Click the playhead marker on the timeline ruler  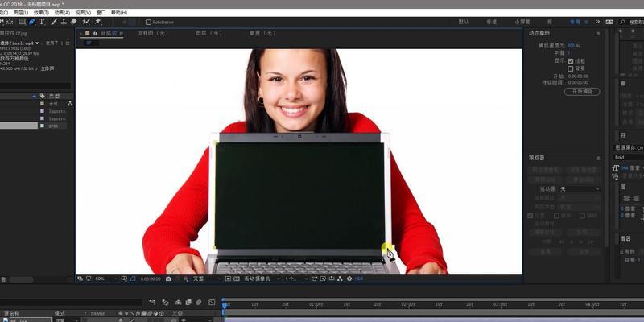(x=225, y=305)
